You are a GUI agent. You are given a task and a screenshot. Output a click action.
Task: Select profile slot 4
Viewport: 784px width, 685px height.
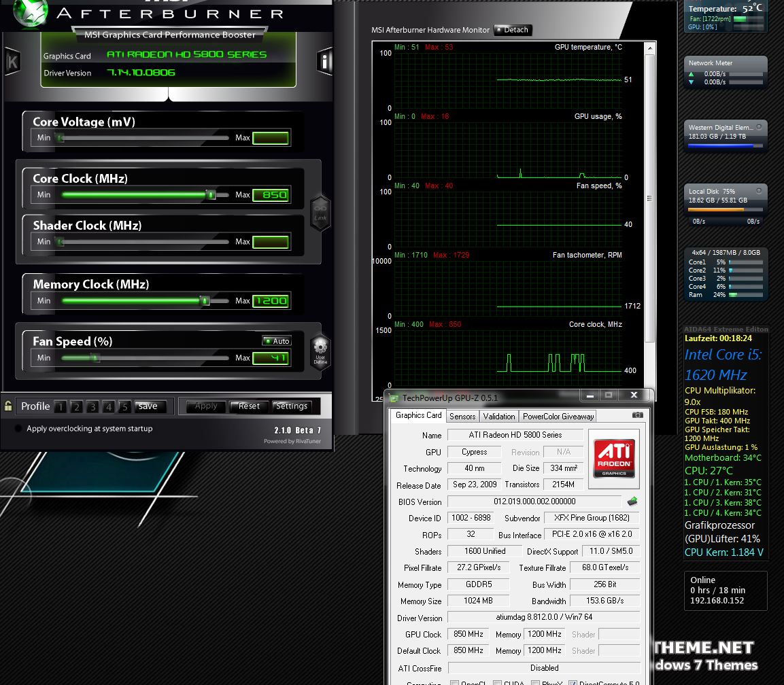click(108, 406)
